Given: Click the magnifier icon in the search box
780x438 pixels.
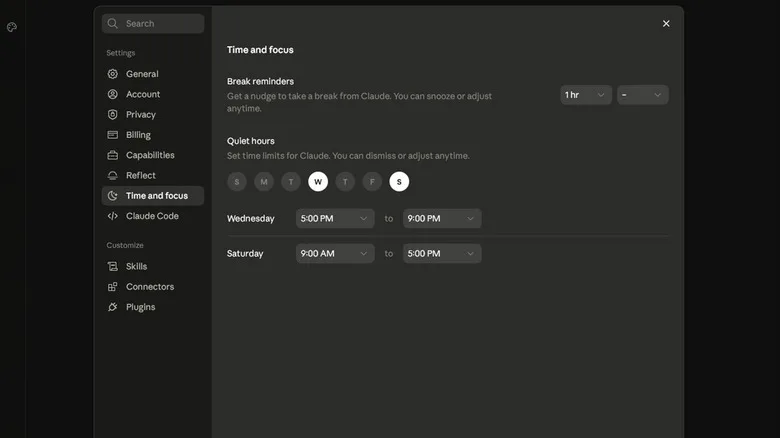Looking at the screenshot, I should click(113, 23).
